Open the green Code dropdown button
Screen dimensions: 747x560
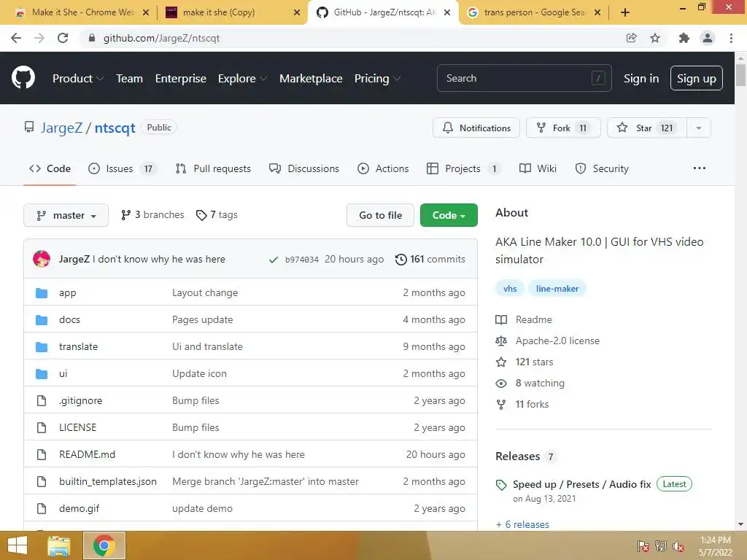(x=449, y=215)
